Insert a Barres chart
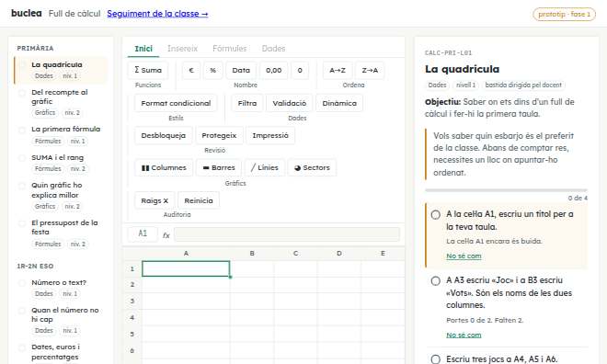607x364 pixels. [x=219, y=167]
